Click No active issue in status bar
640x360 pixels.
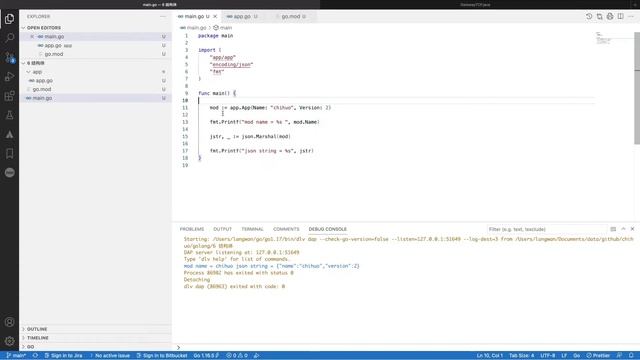coord(110,356)
